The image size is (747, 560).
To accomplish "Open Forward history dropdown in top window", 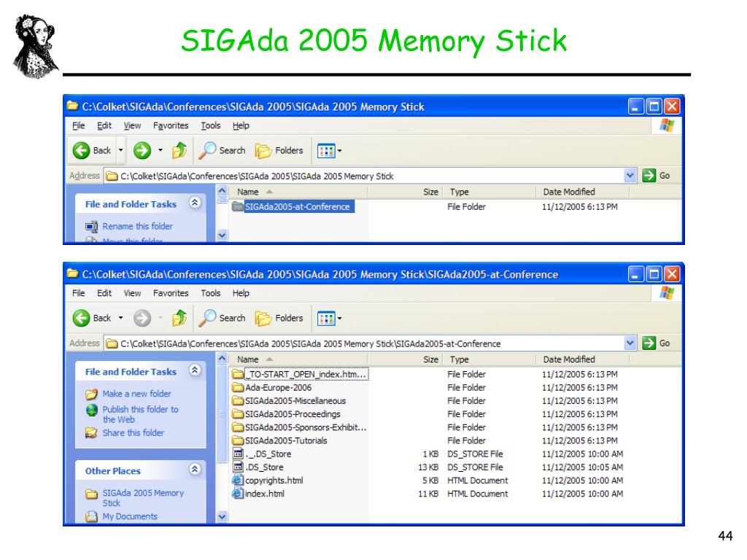I will coord(160,150).
